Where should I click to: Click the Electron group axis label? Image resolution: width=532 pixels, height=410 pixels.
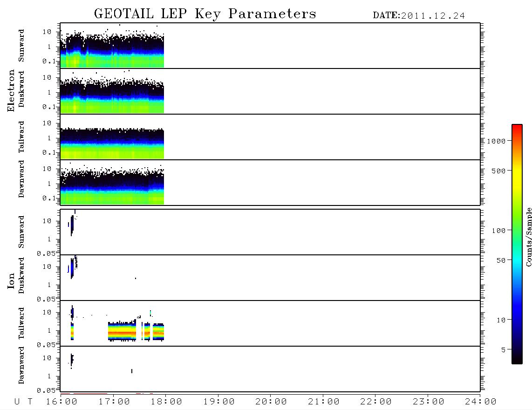point(11,91)
